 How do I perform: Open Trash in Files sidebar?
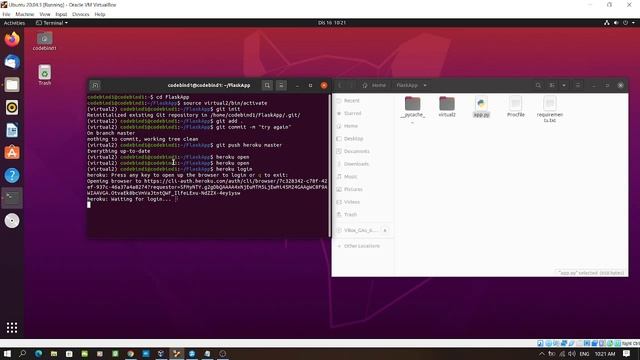363,214
